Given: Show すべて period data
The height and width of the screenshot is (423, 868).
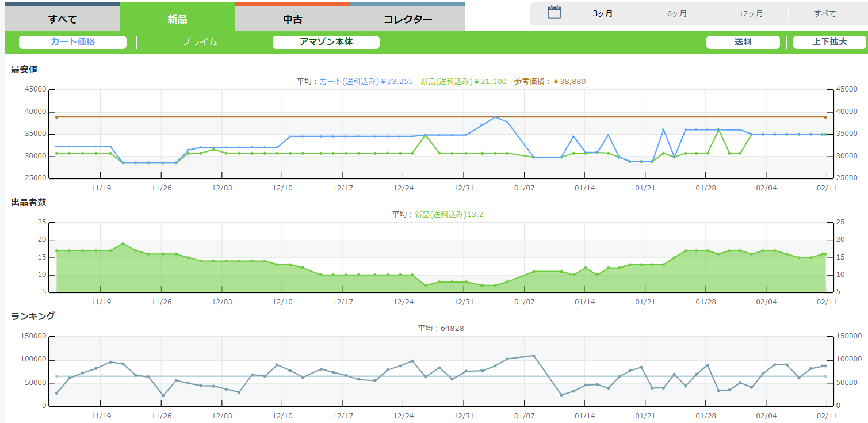Looking at the screenshot, I should pyautogui.click(x=825, y=14).
